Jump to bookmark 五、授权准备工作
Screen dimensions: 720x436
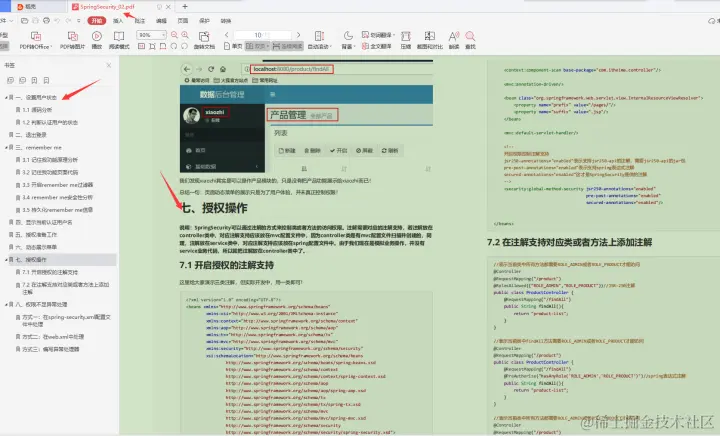pos(37,235)
